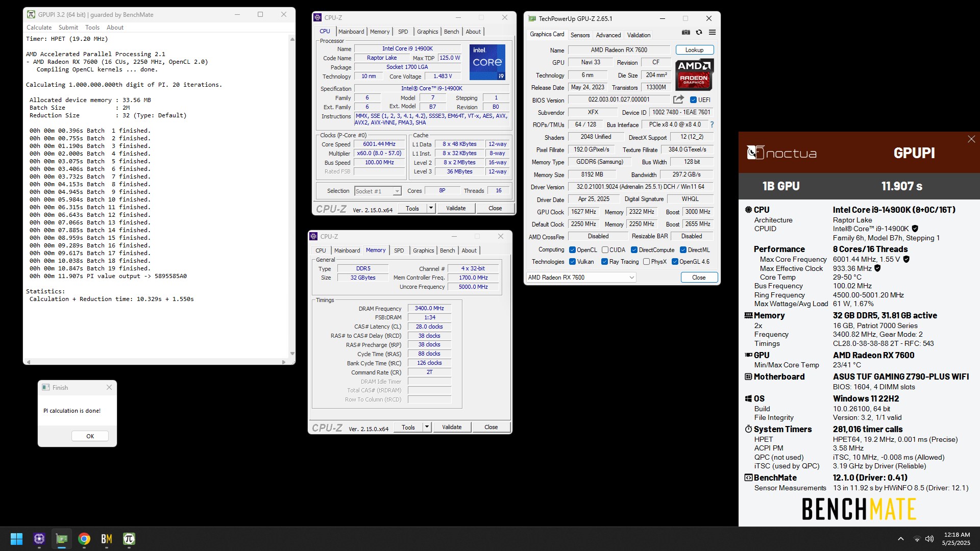The image size is (980, 551).
Task: Close the Finish dialog with X
Action: (x=109, y=387)
